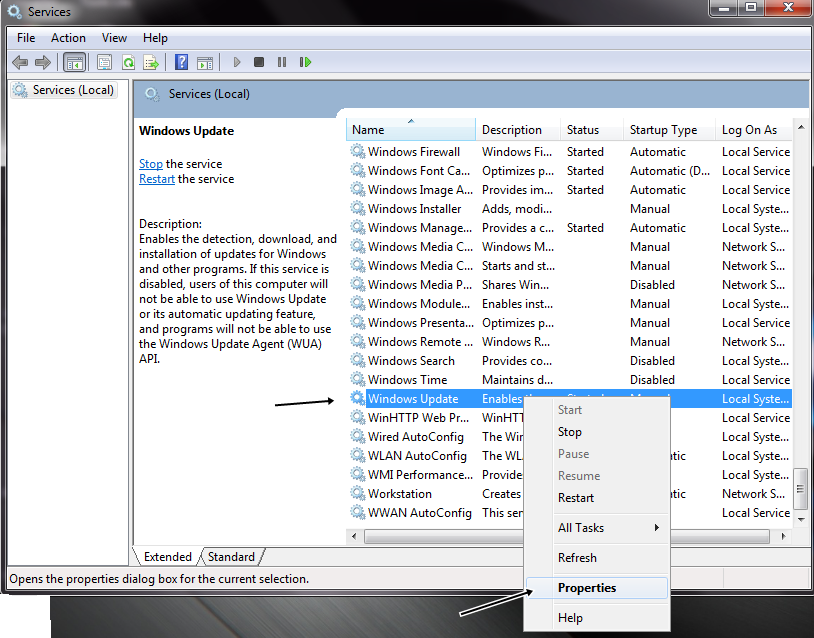Sort by the Log On As column
814x638 pixels.
pyautogui.click(x=753, y=129)
